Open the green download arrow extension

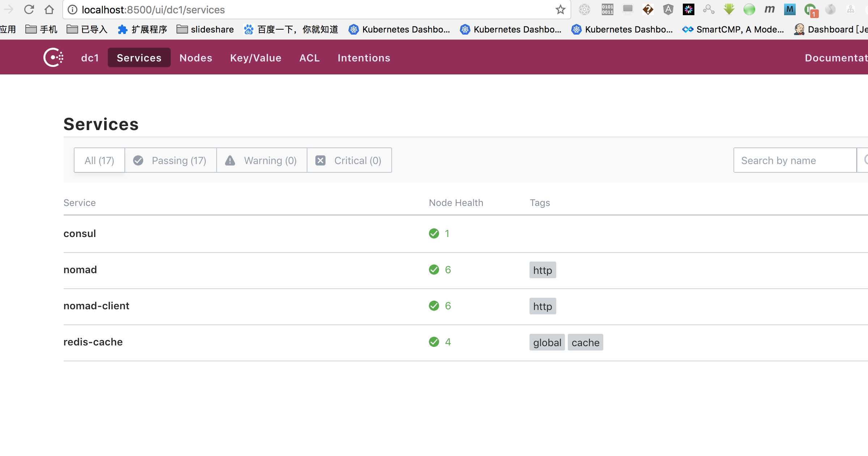729,9
